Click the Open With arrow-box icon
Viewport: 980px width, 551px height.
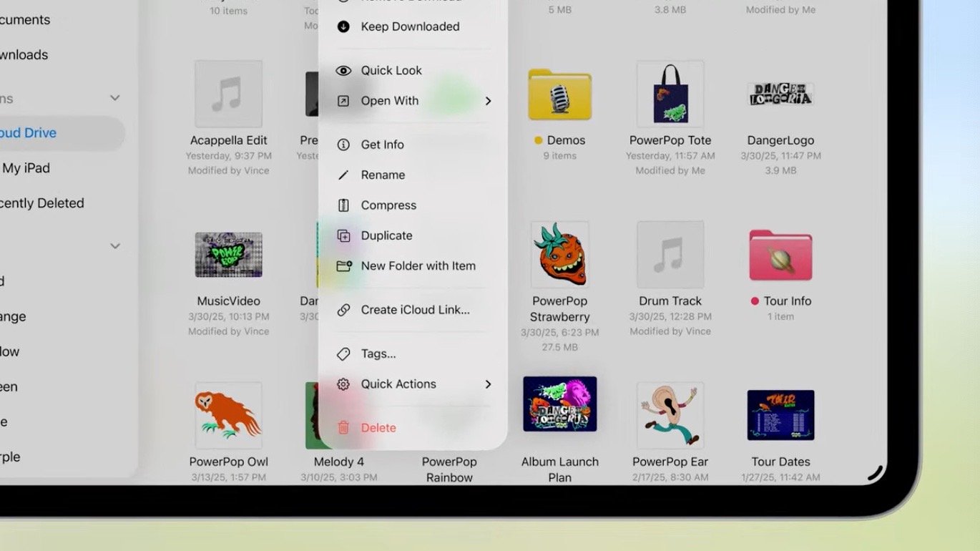(343, 101)
